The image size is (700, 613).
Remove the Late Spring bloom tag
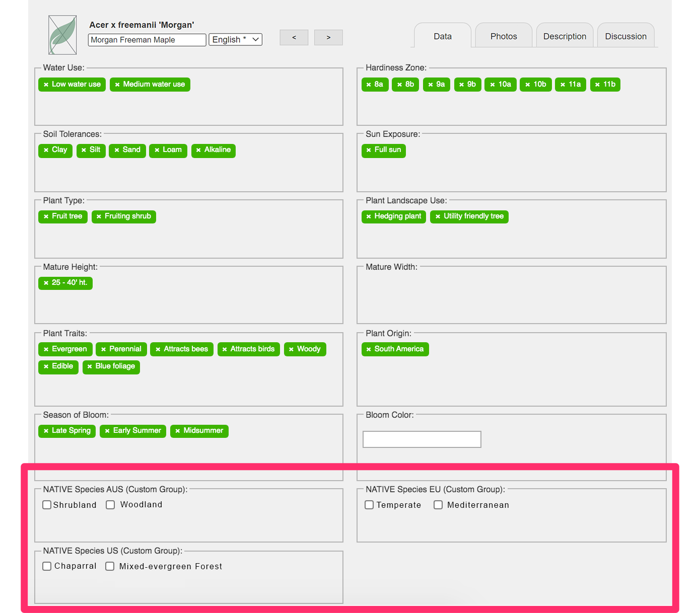[x=46, y=431]
